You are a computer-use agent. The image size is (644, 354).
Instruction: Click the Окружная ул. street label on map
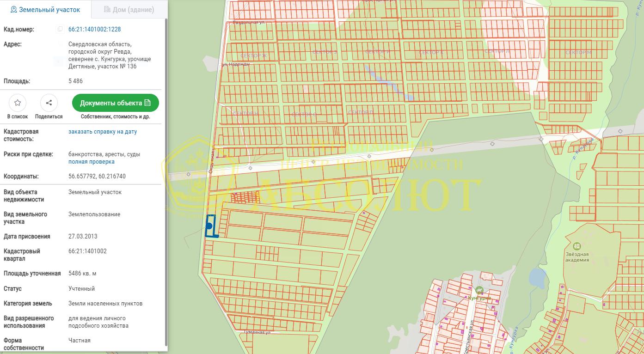pos(212,160)
